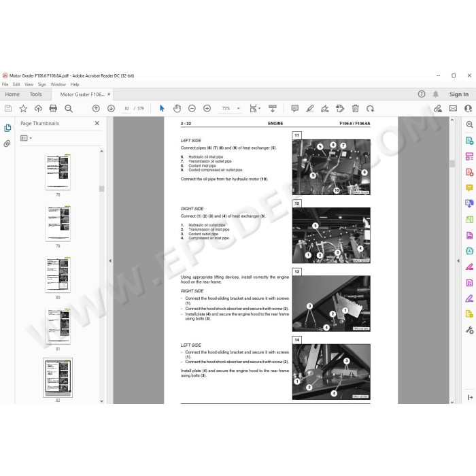This screenshot has height=476, width=476.
Task: Add the file to starred with the star icon
Action: click(x=23, y=108)
